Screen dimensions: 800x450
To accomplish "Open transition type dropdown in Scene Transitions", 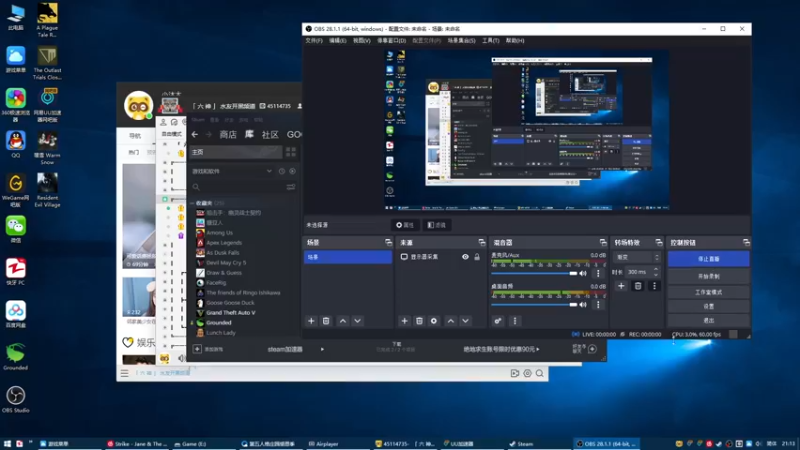I will (639, 257).
